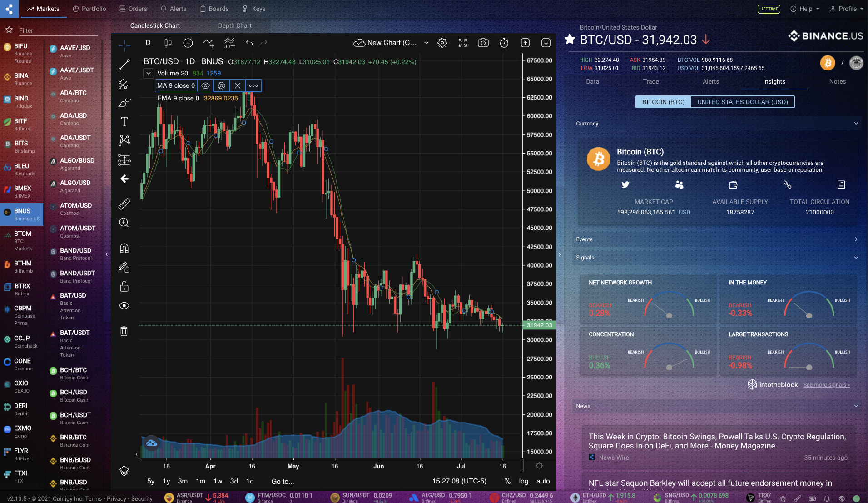Toggle BTC/USD favorite star

point(570,40)
